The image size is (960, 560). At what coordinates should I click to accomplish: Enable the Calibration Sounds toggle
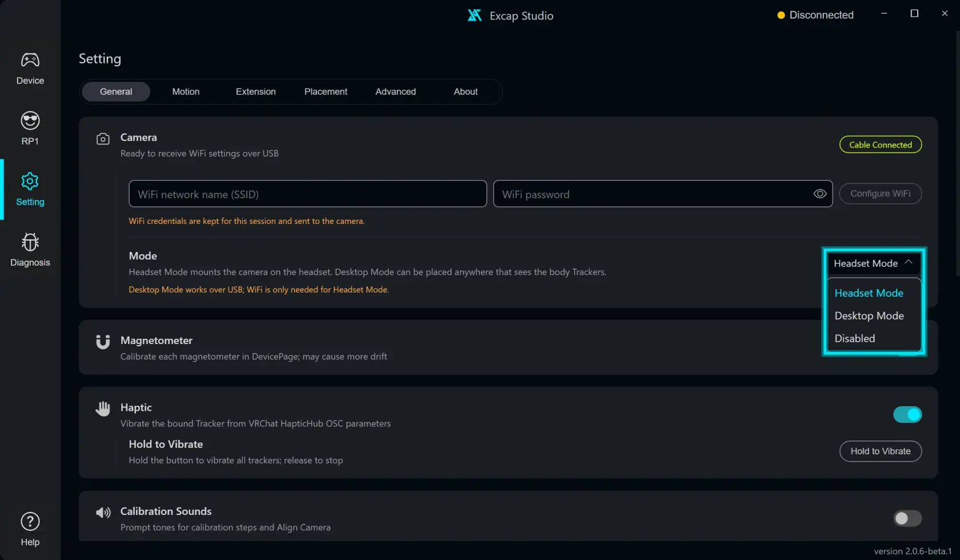pos(907,518)
